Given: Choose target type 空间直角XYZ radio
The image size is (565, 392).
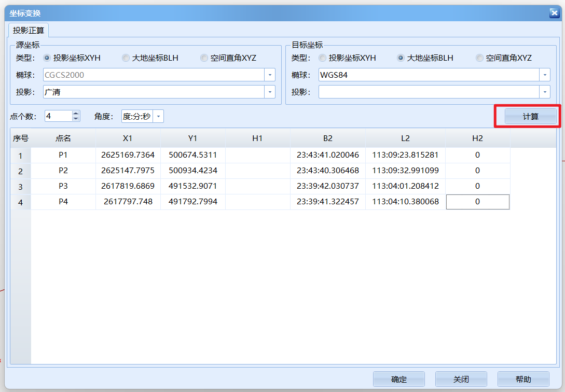Looking at the screenshot, I should 480,58.
